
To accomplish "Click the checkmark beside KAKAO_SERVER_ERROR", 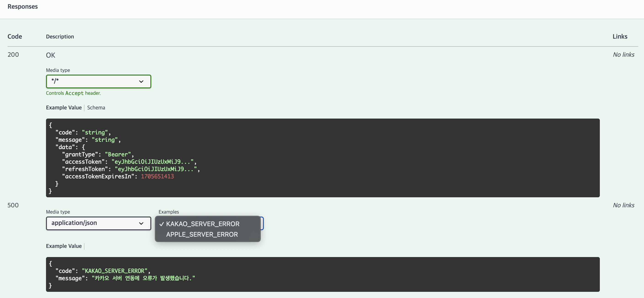I will 162,224.
